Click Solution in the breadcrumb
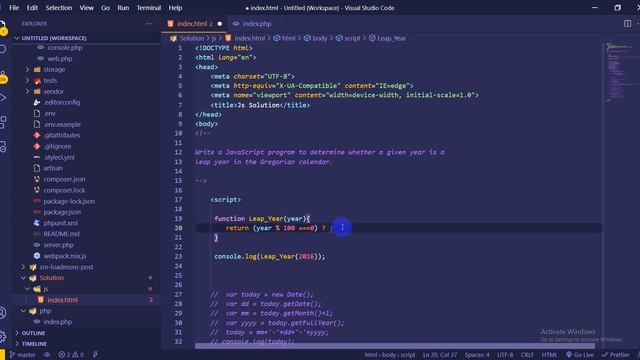This screenshot has height=360, width=640. (191, 38)
